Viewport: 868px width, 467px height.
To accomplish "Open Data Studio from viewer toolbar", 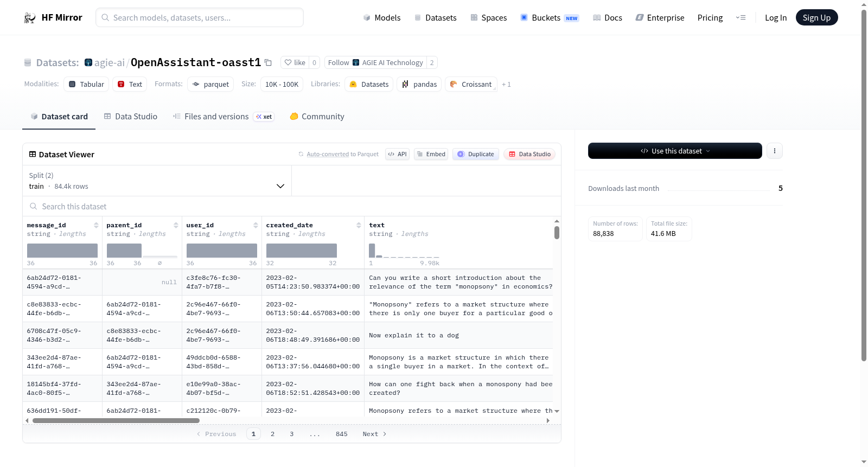I will point(529,154).
